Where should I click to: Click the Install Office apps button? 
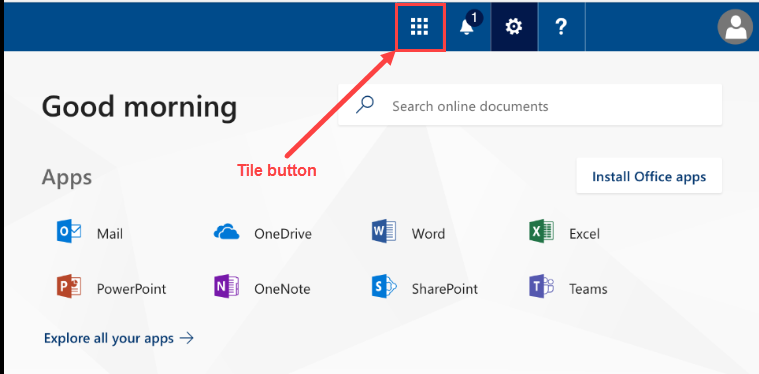(649, 176)
